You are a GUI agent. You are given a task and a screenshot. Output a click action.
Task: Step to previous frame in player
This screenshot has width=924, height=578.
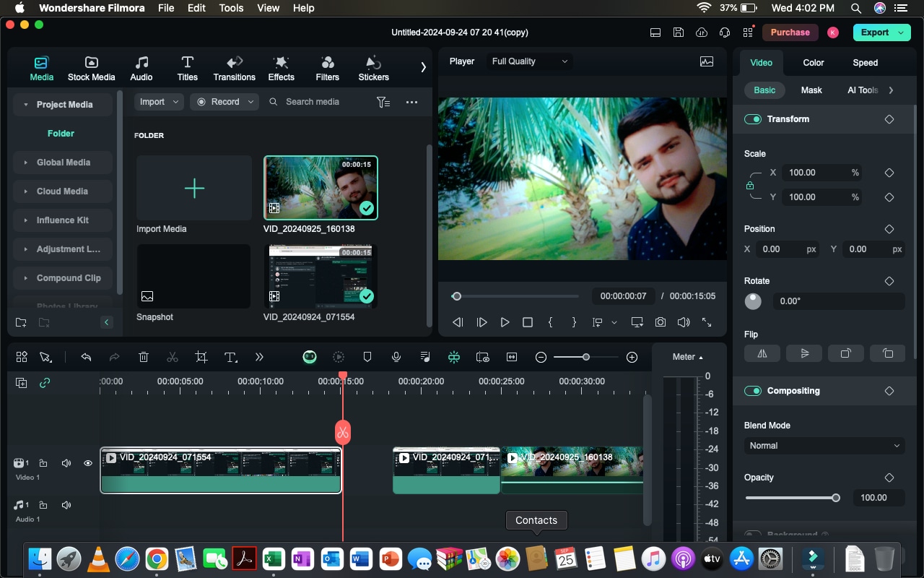pos(458,322)
